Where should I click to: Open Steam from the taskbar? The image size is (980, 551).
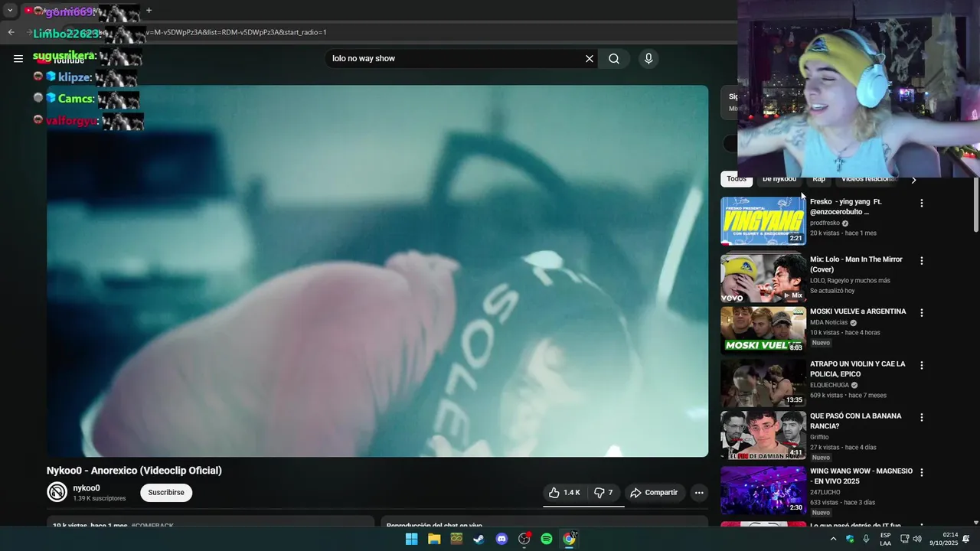point(479,539)
